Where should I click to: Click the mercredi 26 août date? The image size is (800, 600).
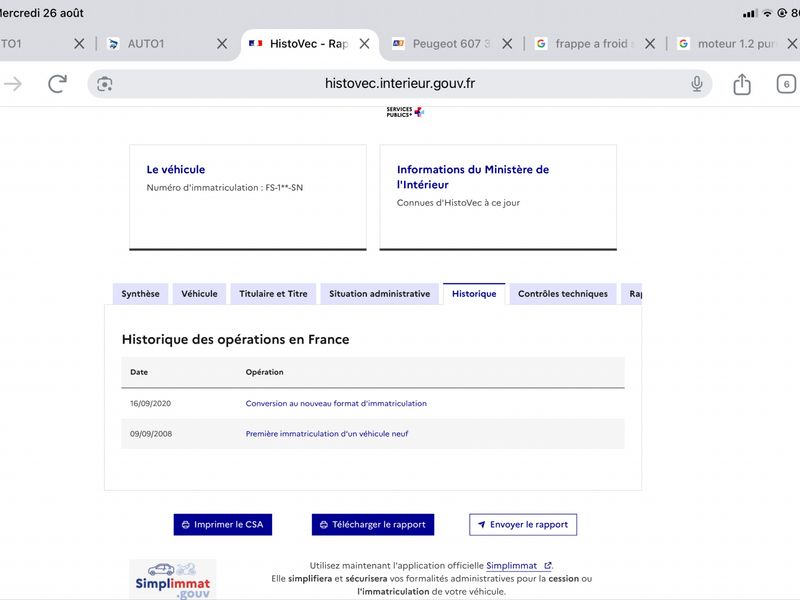(x=42, y=13)
